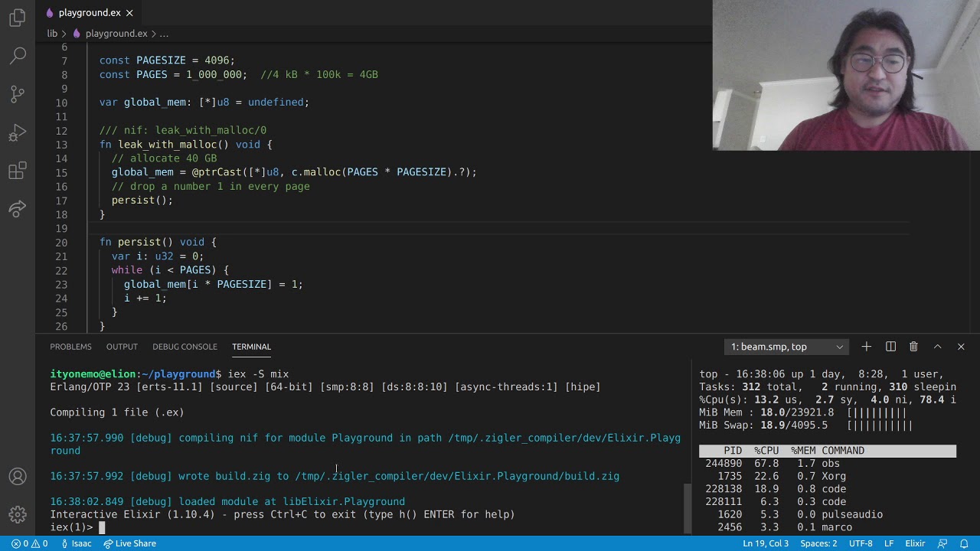Click the 'PID %CPU %MEM COMMAND' header in top
The width and height of the screenshot is (980, 551).
tap(827, 451)
